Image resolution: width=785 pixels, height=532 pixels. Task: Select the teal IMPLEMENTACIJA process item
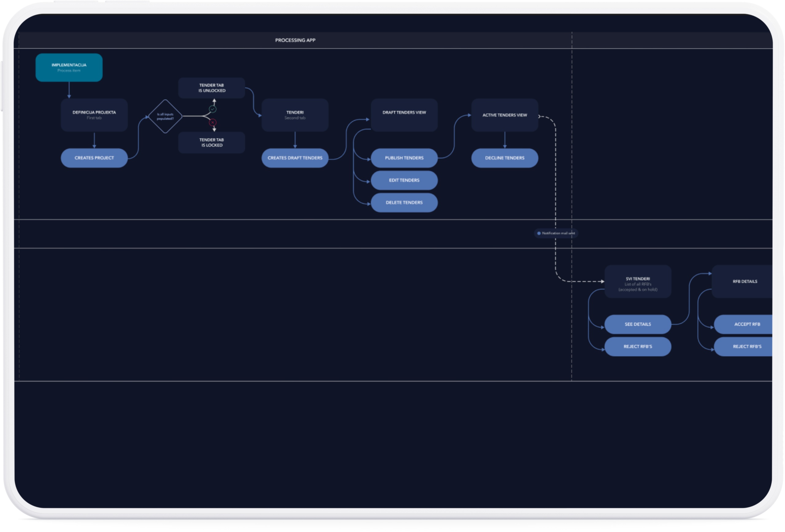coord(69,67)
